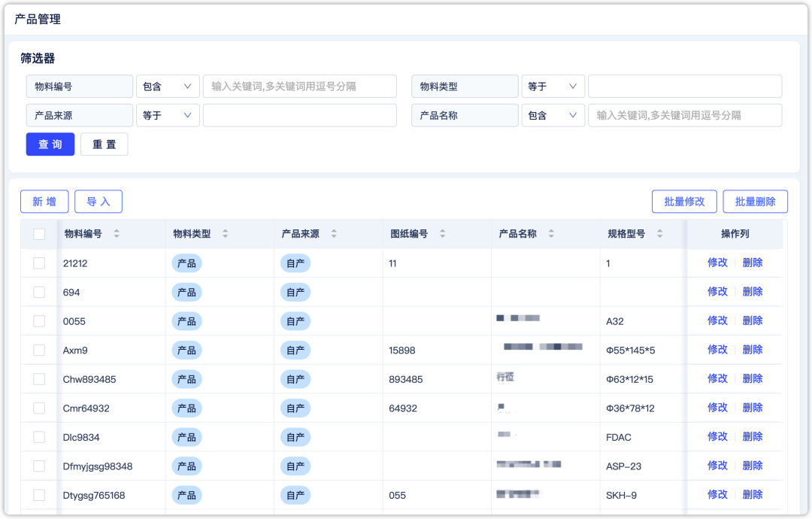
Task: Click the 查询 search button
Action: point(50,144)
